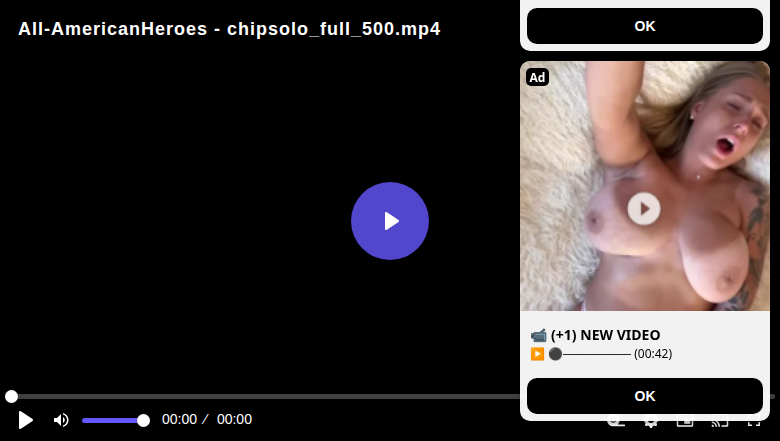Toggle fullscreen mode icon
The height and width of the screenshot is (441, 780).
(754, 423)
